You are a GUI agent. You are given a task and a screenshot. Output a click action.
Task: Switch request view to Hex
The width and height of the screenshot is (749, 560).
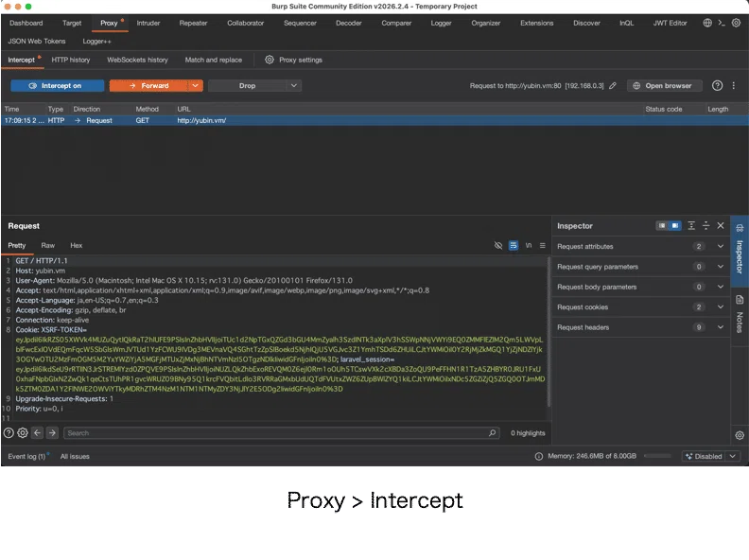pos(77,245)
